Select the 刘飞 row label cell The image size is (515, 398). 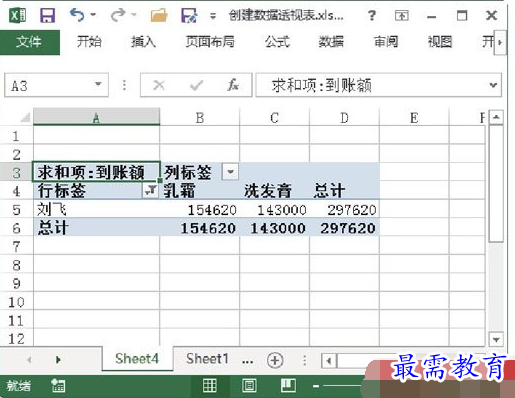(96, 209)
